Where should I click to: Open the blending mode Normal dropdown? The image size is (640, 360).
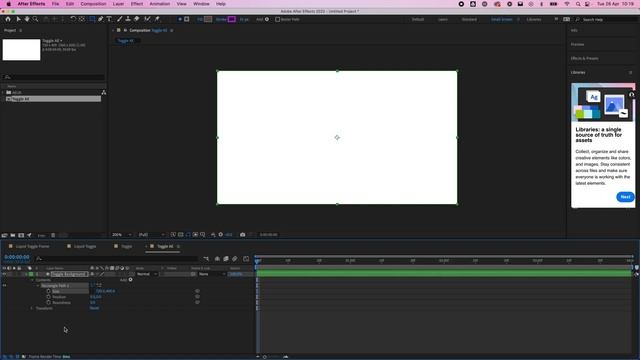coord(147,274)
